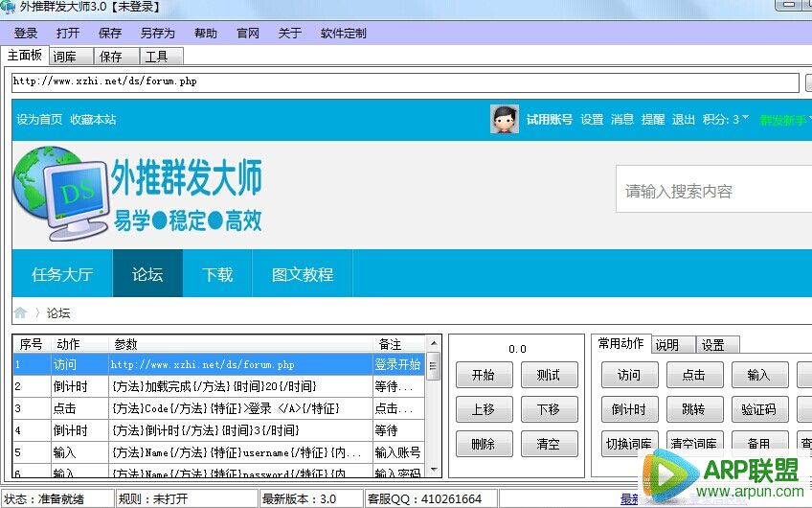Open the 任务大厅 navigation tab

62,274
